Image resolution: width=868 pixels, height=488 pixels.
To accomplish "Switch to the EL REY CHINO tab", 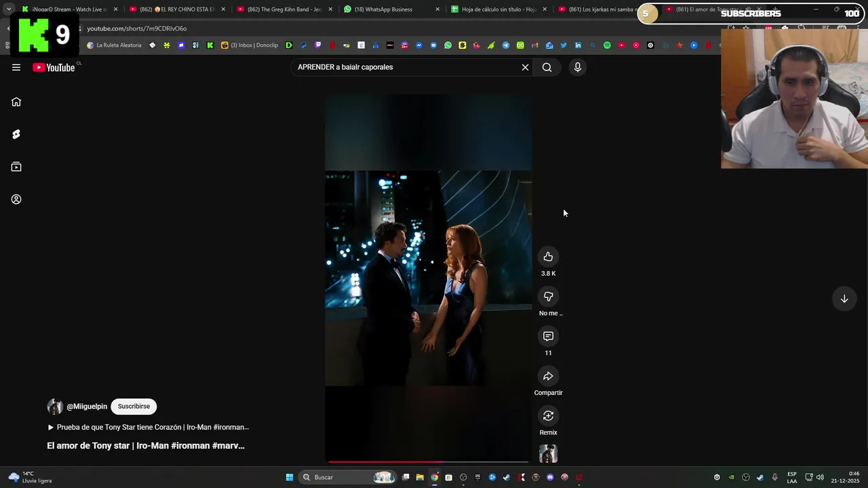I will tap(178, 9).
